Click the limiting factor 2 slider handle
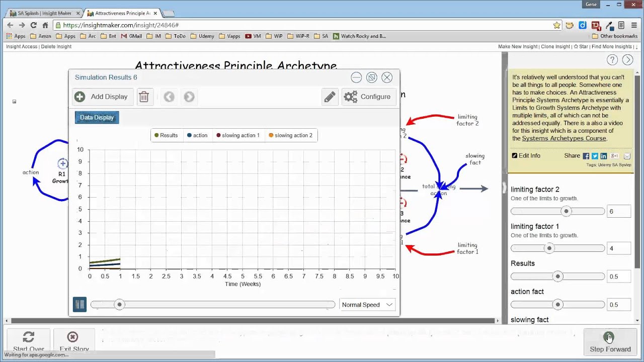The height and width of the screenshot is (362, 644). pos(567,212)
